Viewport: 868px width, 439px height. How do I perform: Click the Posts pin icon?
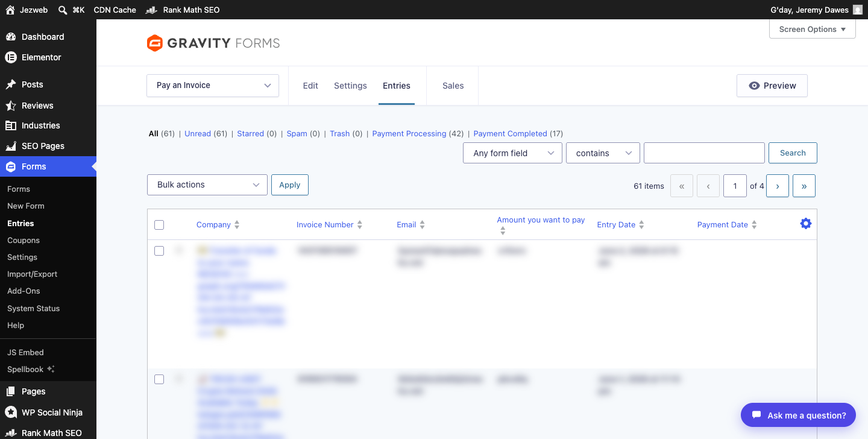pyautogui.click(x=11, y=84)
